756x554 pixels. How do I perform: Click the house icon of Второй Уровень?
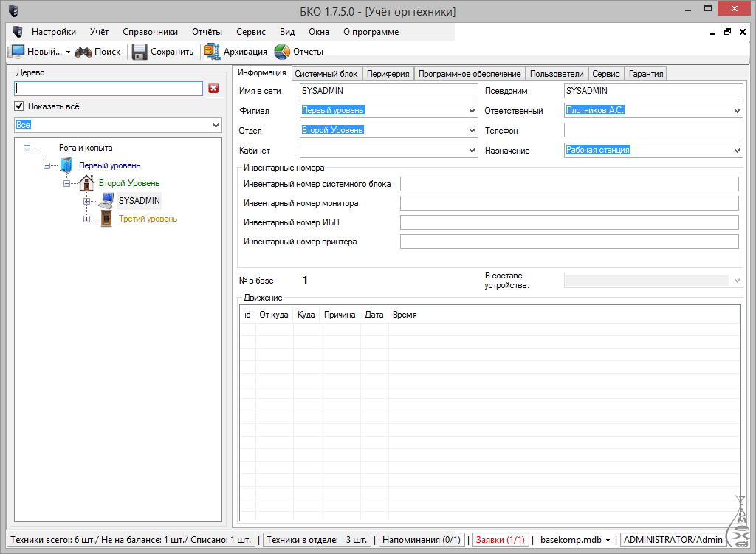(x=86, y=183)
